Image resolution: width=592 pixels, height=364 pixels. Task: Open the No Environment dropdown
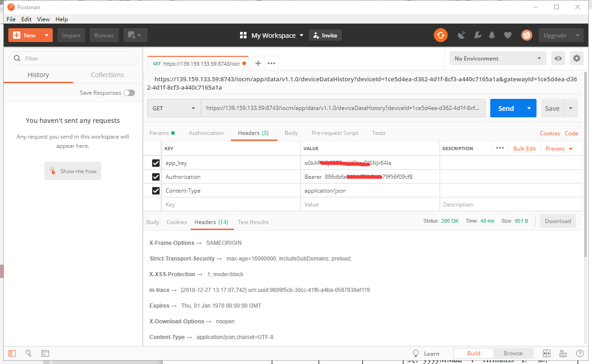tap(498, 58)
